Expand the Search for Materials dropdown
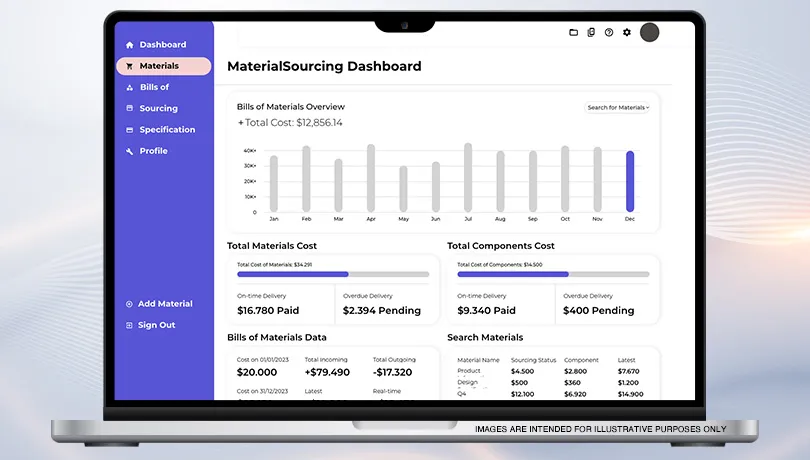Viewport: 810px width, 460px height. click(617, 107)
